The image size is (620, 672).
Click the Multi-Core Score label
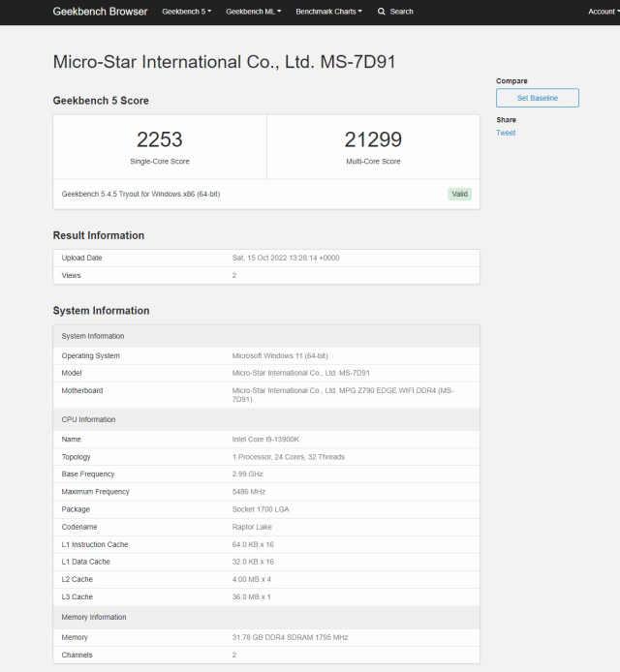pos(373,162)
